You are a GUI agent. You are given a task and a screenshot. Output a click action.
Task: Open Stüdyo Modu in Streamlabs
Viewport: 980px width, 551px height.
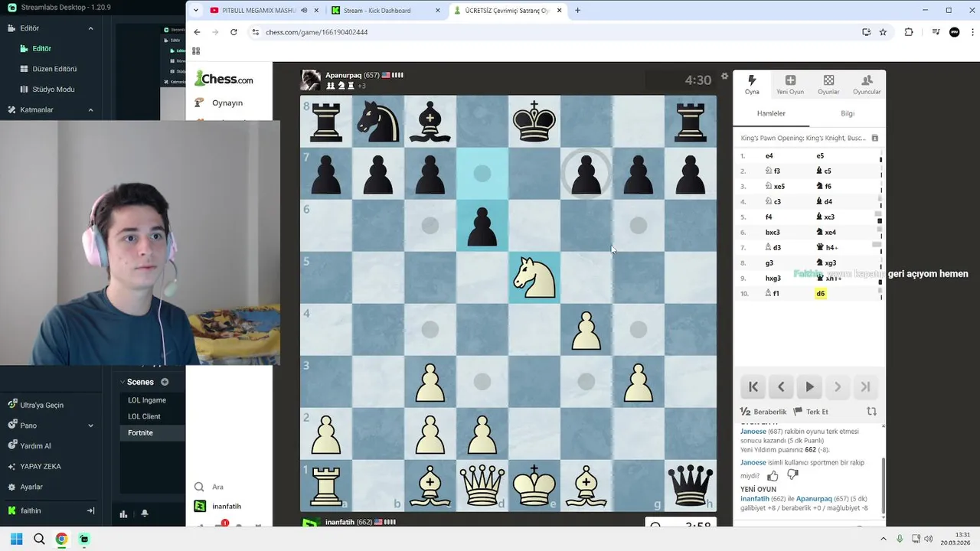(47, 90)
